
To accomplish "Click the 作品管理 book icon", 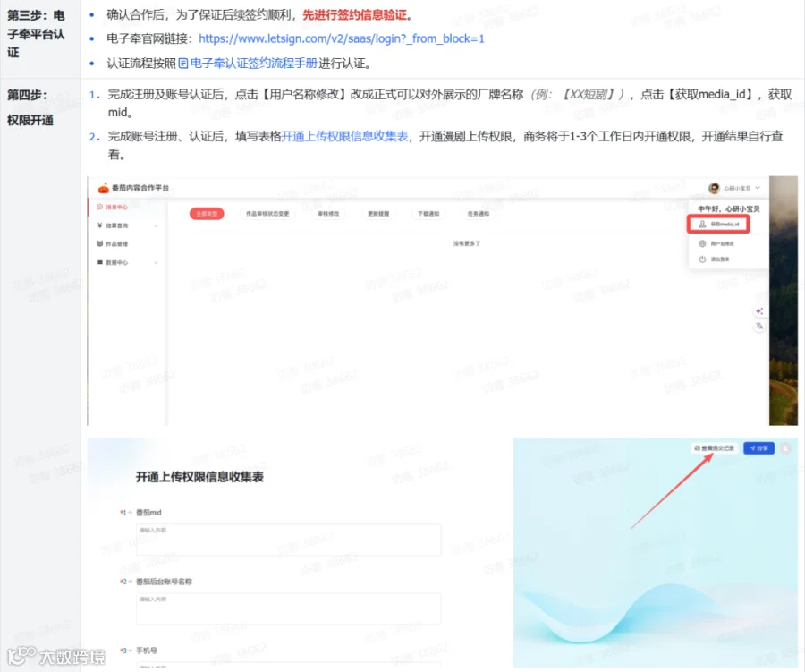I will (99, 244).
